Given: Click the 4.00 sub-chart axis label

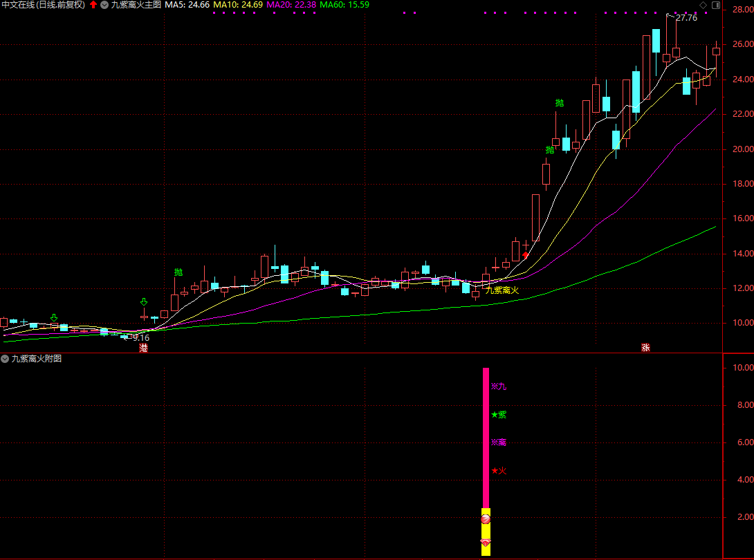Looking at the screenshot, I should pos(745,480).
